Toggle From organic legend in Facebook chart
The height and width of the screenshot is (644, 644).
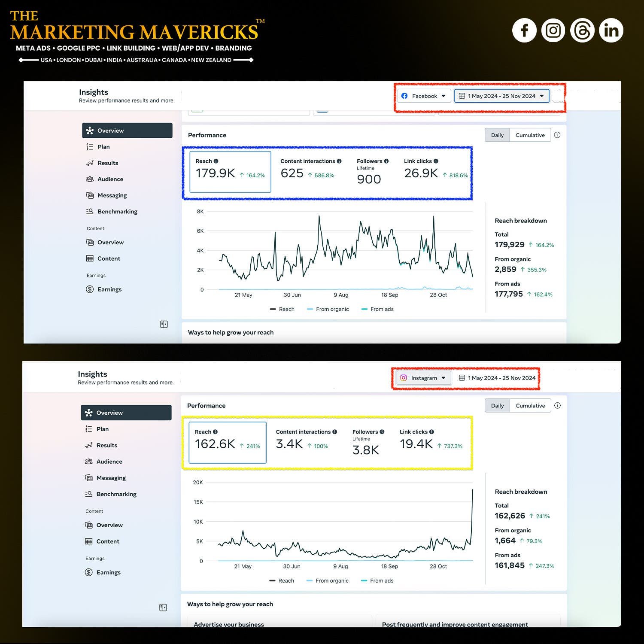click(x=328, y=309)
